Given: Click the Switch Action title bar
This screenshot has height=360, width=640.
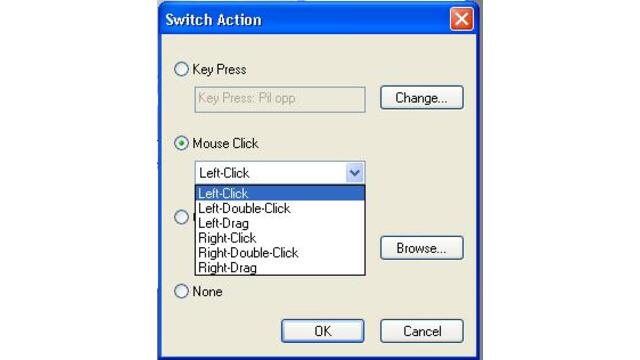Looking at the screenshot, I should (x=304, y=19).
